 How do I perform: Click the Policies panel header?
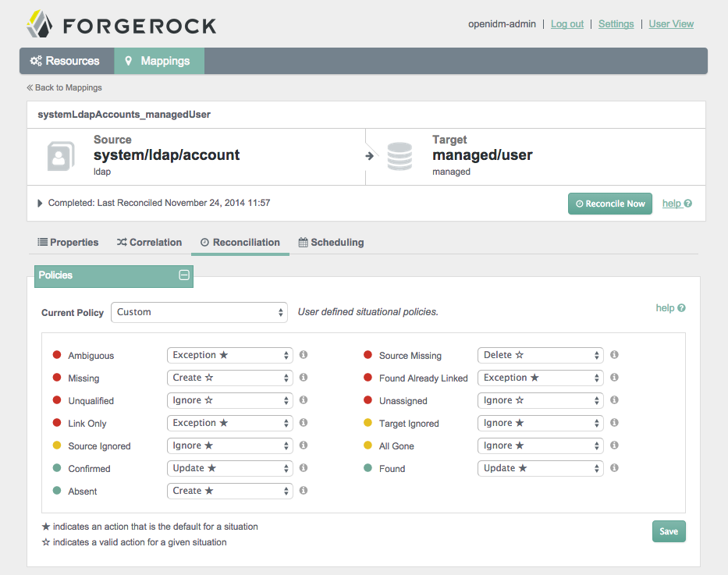click(x=114, y=276)
